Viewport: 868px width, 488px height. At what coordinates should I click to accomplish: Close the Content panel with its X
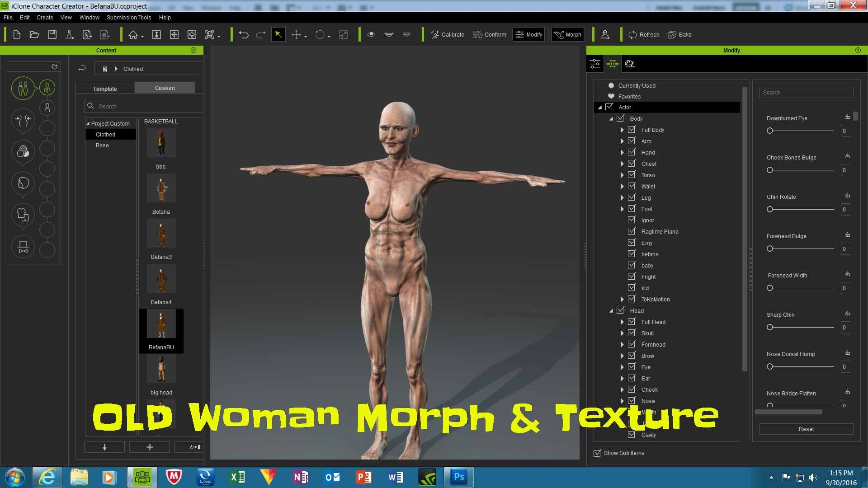tap(193, 50)
